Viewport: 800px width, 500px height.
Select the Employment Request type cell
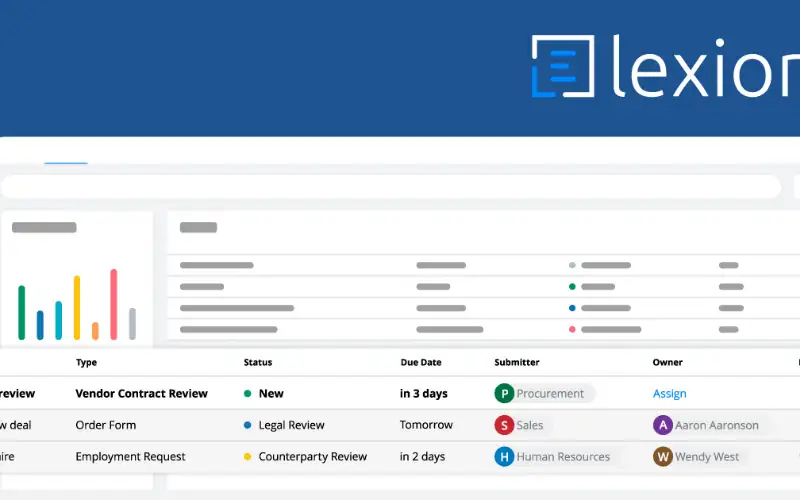tap(130, 457)
